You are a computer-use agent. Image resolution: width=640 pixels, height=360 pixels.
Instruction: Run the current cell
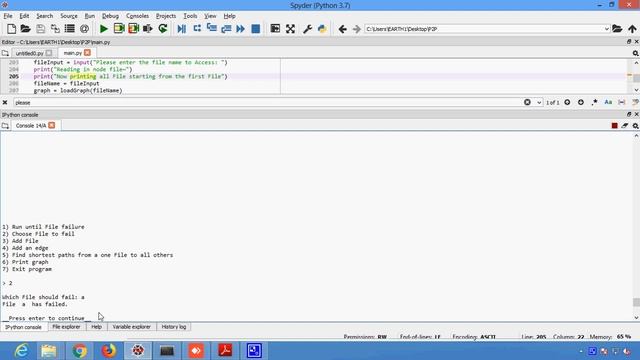(x=119, y=29)
